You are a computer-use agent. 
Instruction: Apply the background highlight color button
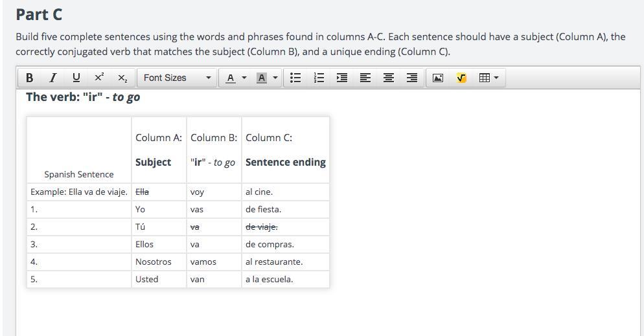(262, 78)
